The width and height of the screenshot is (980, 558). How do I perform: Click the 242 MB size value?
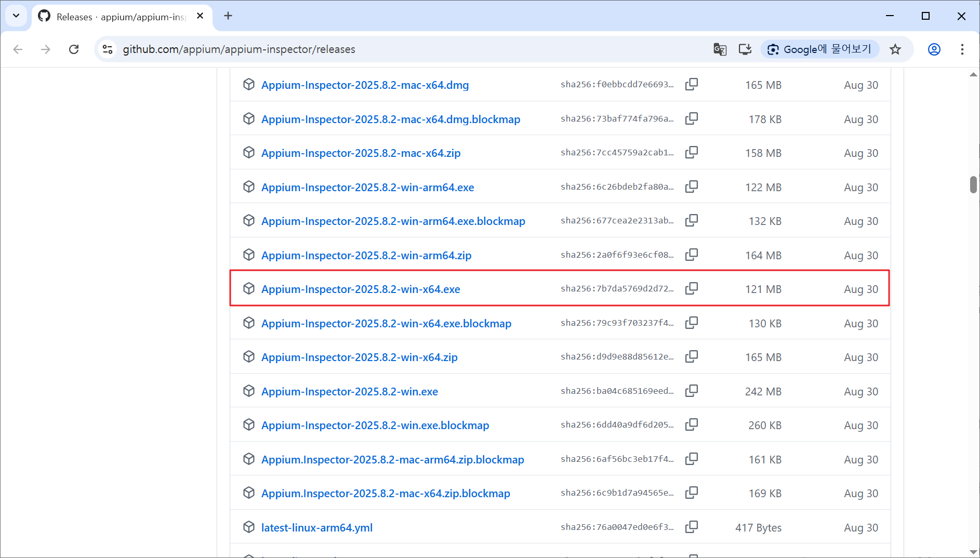pyautogui.click(x=763, y=391)
